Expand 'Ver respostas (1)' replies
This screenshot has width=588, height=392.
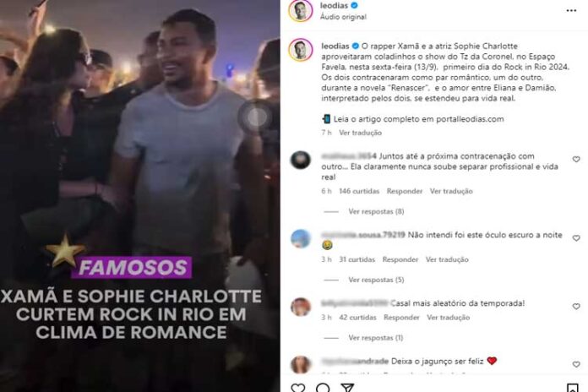point(375,338)
